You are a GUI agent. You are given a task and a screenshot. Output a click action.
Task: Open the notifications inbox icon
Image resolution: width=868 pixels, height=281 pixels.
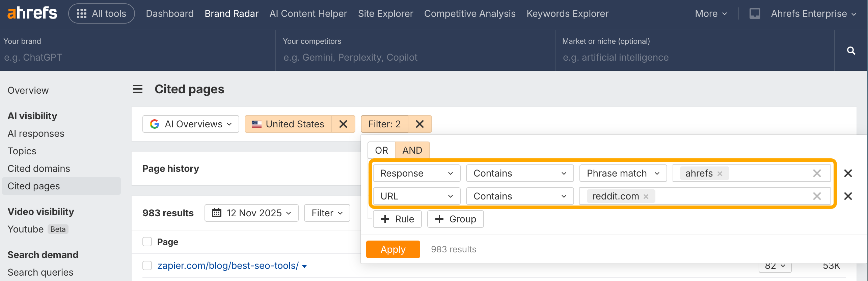click(x=755, y=13)
